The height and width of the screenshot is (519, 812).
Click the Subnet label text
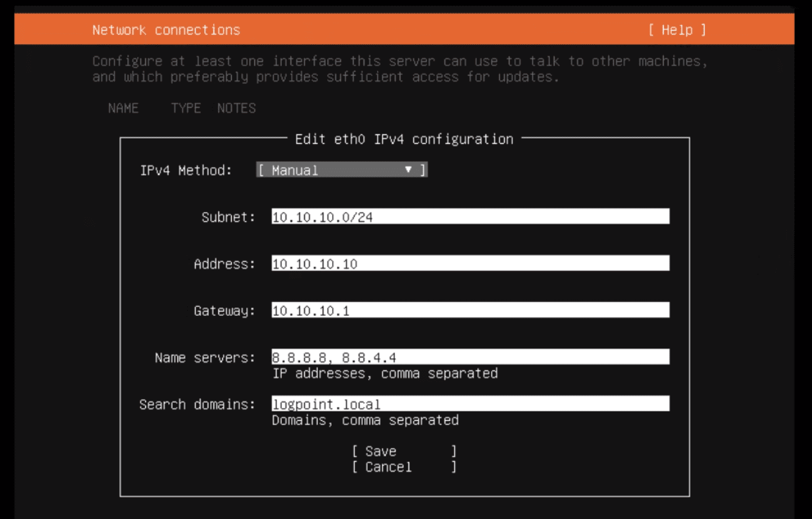coord(228,217)
